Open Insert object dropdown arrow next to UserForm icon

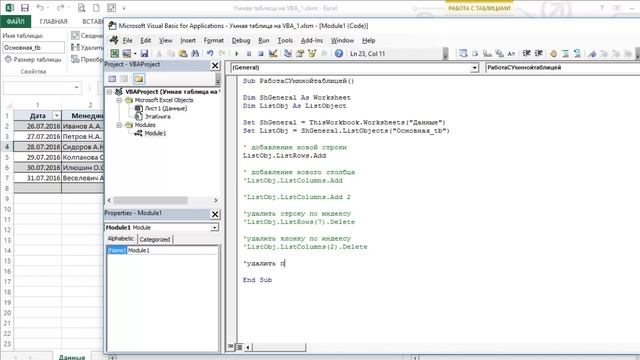tap(135, 53)
